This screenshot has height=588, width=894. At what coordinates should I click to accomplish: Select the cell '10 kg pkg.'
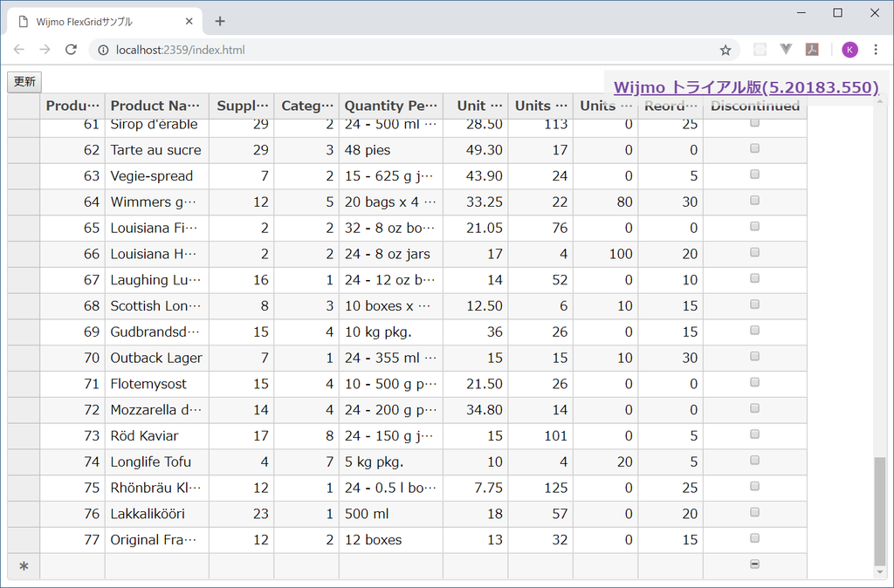point(391,332)
